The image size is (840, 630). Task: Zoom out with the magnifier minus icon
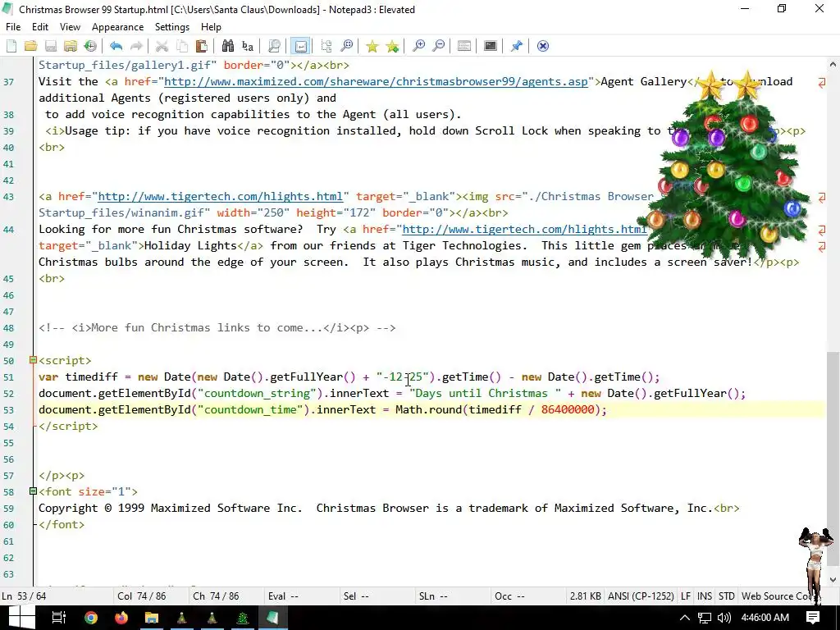point(438,46)
